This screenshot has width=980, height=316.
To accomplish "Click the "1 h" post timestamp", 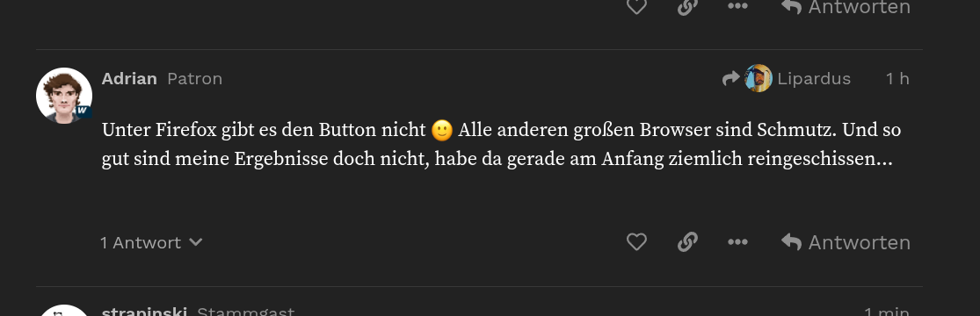I will coord(897,79).
